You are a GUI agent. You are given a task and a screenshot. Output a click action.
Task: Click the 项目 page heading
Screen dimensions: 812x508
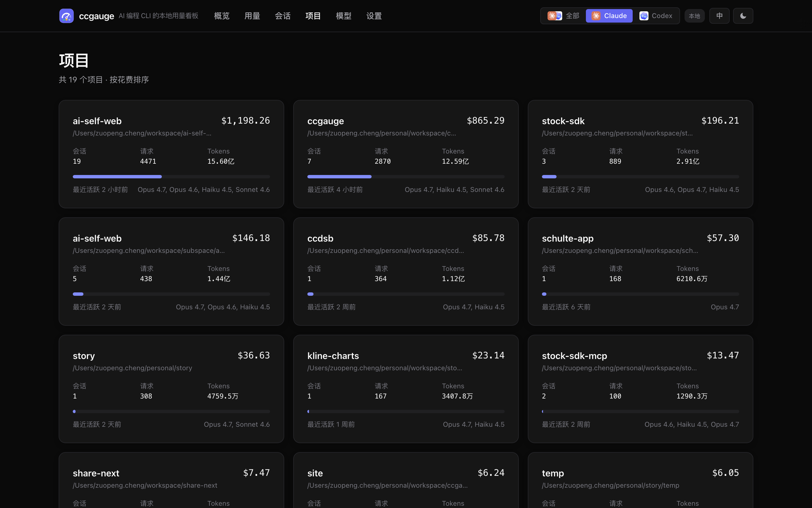(x=74, y=60)
